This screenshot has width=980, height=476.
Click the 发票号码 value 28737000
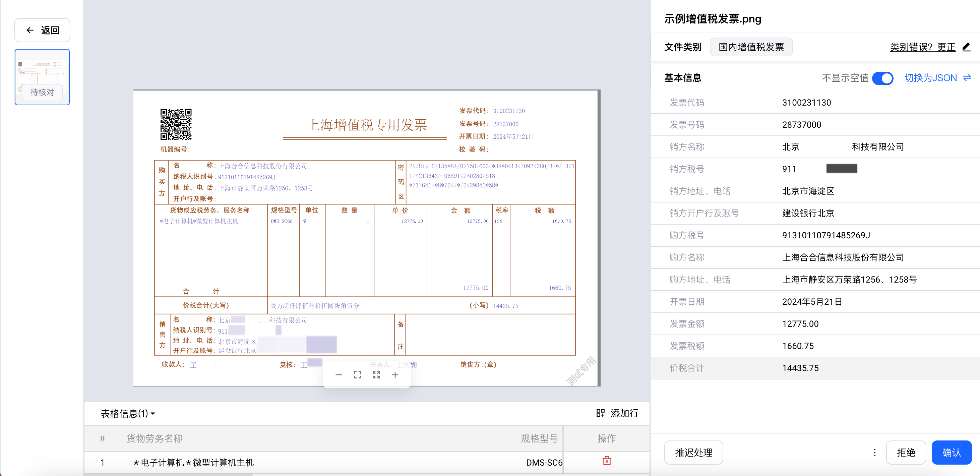point(801,125)
